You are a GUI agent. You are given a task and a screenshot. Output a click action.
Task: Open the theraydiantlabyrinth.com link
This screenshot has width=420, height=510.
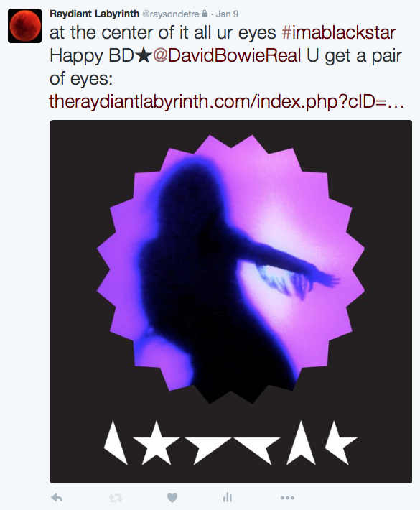tap(227, 101)
